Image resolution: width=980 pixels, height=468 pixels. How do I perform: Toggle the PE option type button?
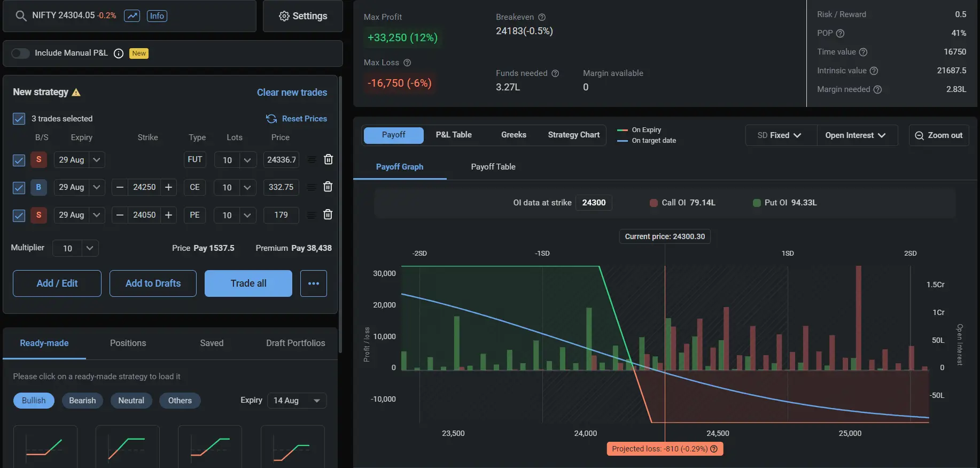pos(195,215)
